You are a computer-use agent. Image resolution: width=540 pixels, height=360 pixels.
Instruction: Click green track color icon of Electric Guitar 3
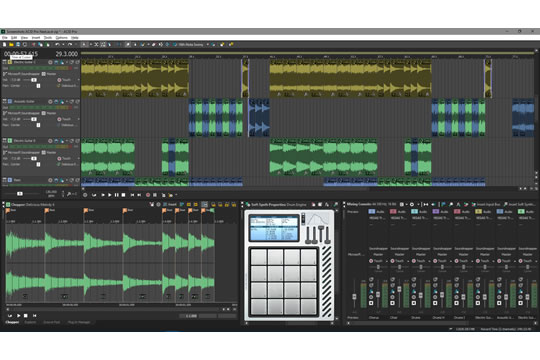point(10,141)
